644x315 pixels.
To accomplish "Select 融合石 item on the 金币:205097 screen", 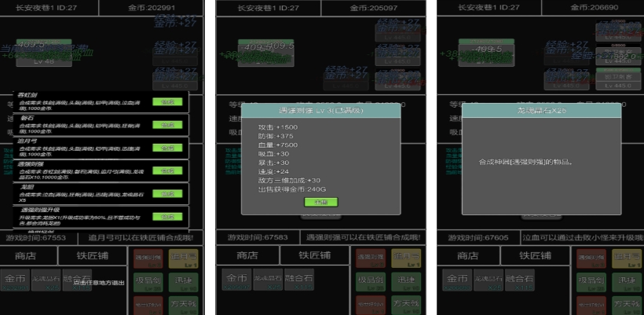I will pyautogui.click(x=299, y=280).
